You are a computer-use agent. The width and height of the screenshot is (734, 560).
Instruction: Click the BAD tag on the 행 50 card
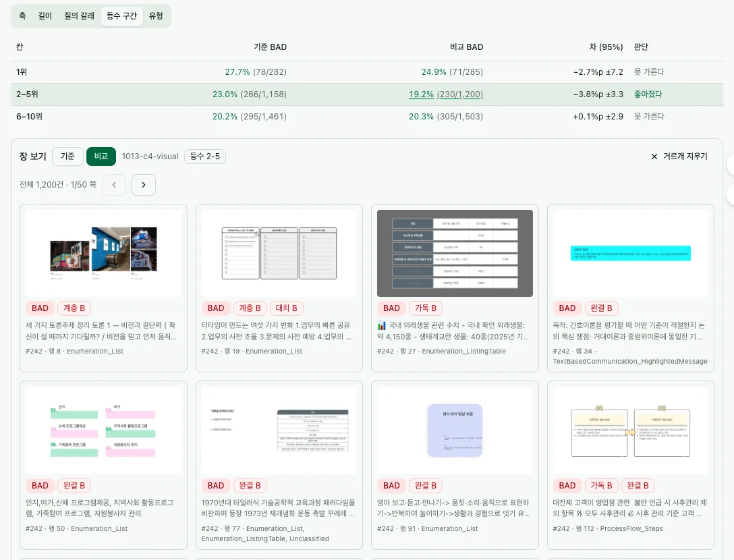[x=40, y=486]
